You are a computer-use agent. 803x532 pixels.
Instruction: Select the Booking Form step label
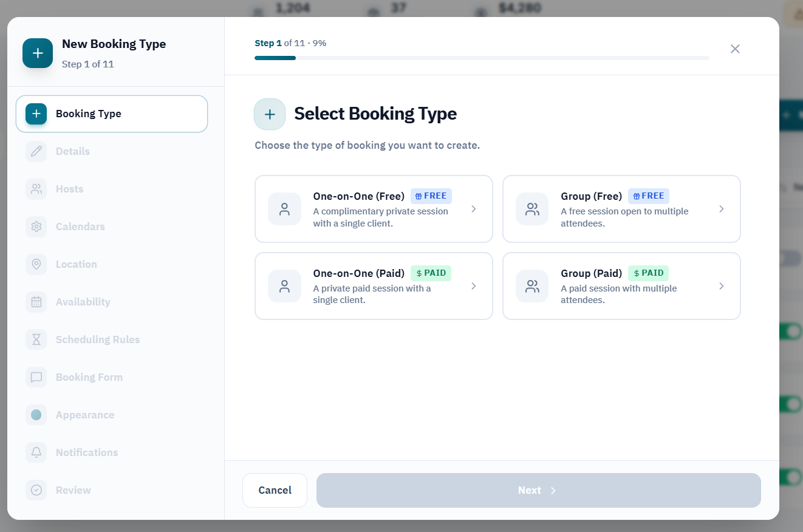point(89,377)
